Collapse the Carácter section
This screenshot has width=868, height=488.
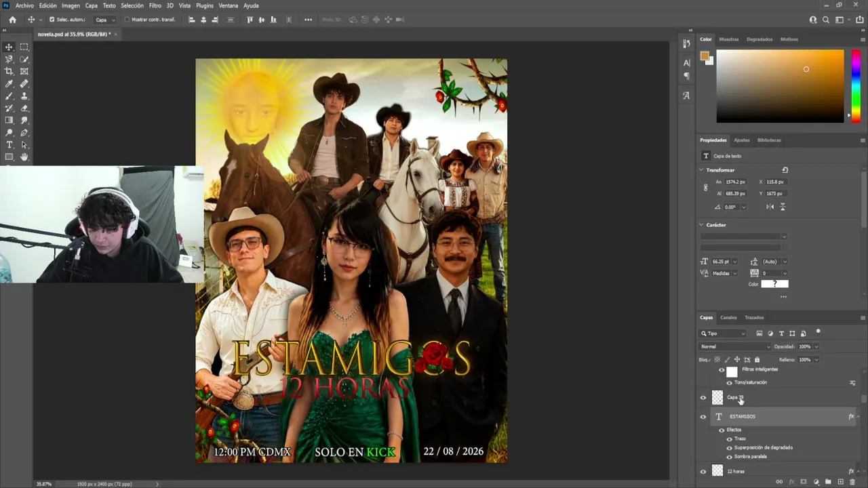[702, 225]
